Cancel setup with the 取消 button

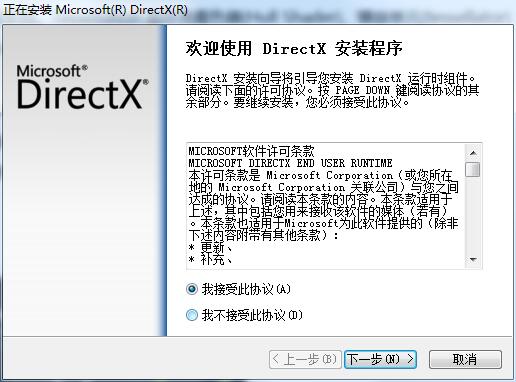click(465, 359)
